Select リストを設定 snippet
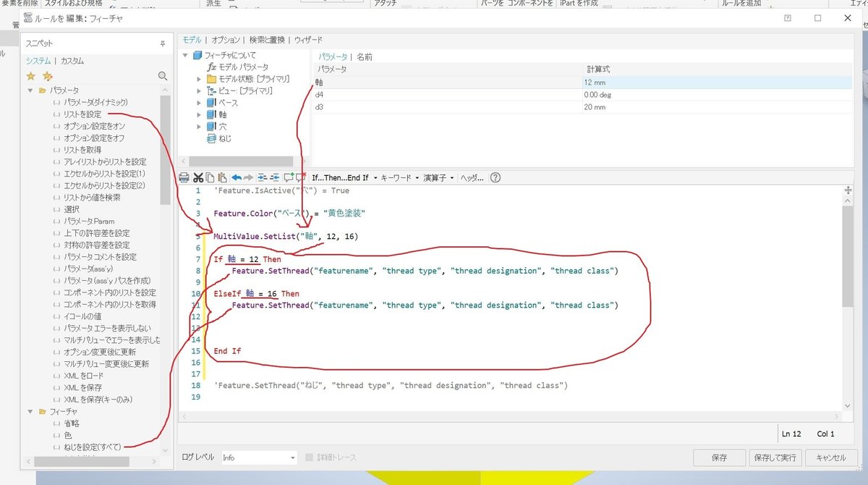The image size is (868, 485). (x=82, y=114)
